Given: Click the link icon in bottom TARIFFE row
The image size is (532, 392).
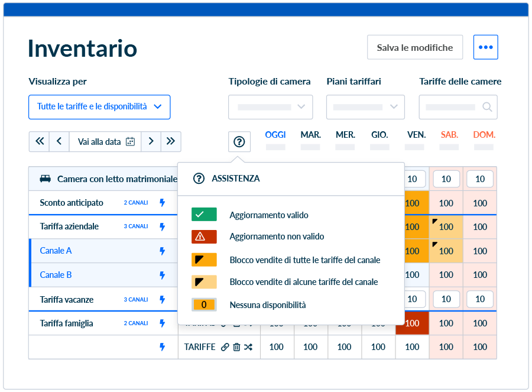Looking at the screenshot, I should tap(225, 347).
